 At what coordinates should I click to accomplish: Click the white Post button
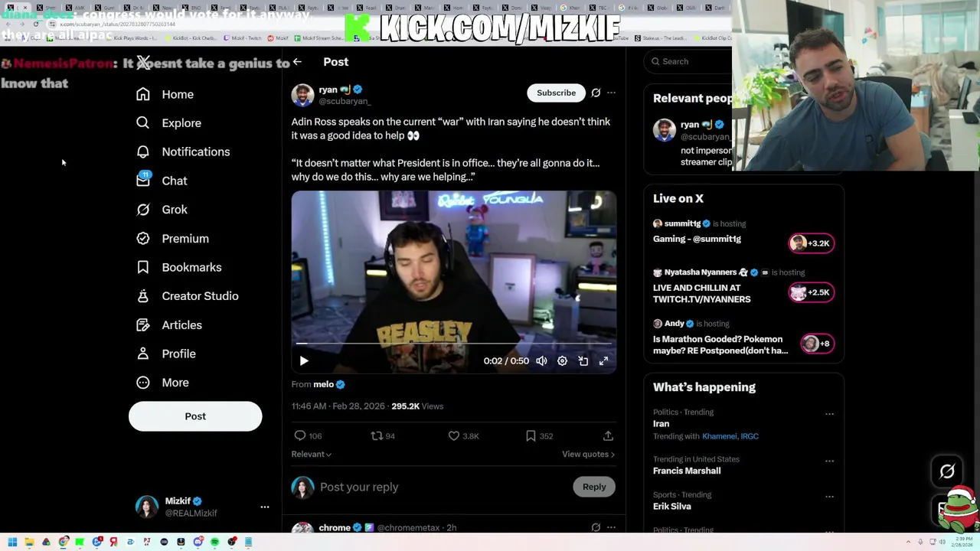(x=195, y=416)
